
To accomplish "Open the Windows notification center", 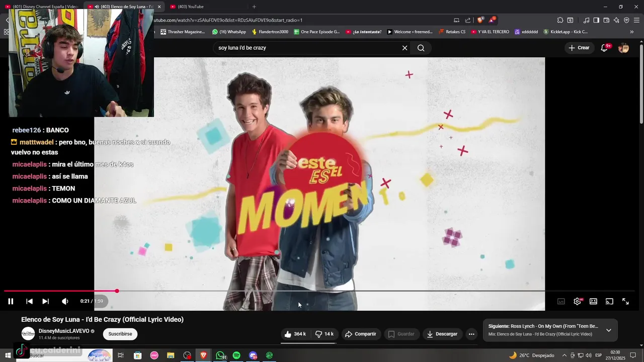I will point(633,355).
